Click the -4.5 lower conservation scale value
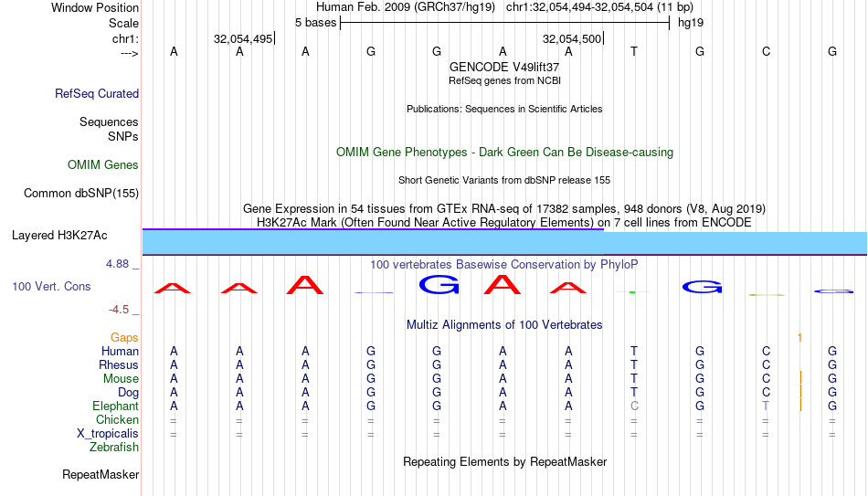The image size is (868, 496). pyautogui.click(x=119, y=310)
